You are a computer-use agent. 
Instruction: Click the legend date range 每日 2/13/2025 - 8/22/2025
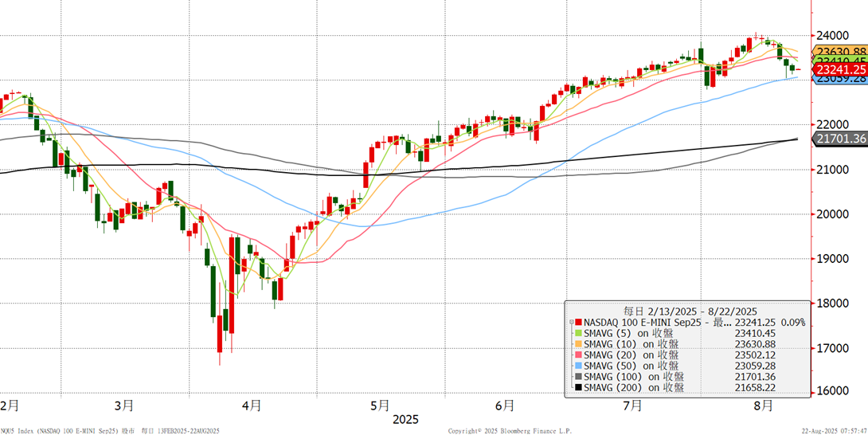click(690, 312)
